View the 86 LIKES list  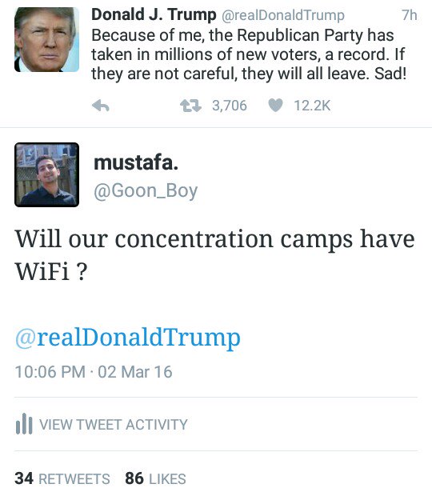[155, 478]
